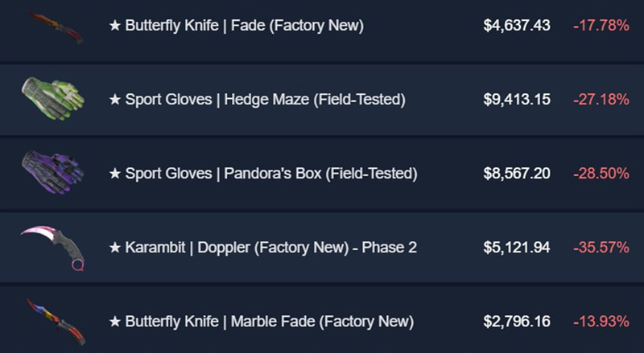Click the $4,637.43 price
644x353 pixels.
[517, 26]
